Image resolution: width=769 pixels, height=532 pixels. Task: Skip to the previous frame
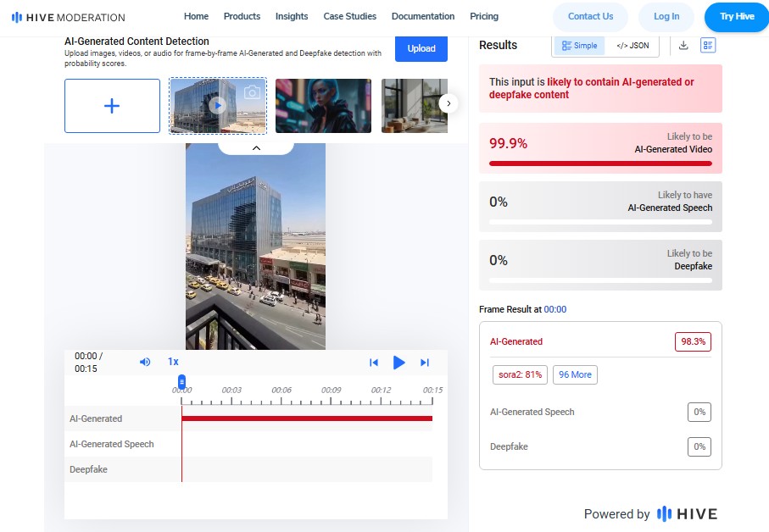pyautogui.click(x=373, y=363)
